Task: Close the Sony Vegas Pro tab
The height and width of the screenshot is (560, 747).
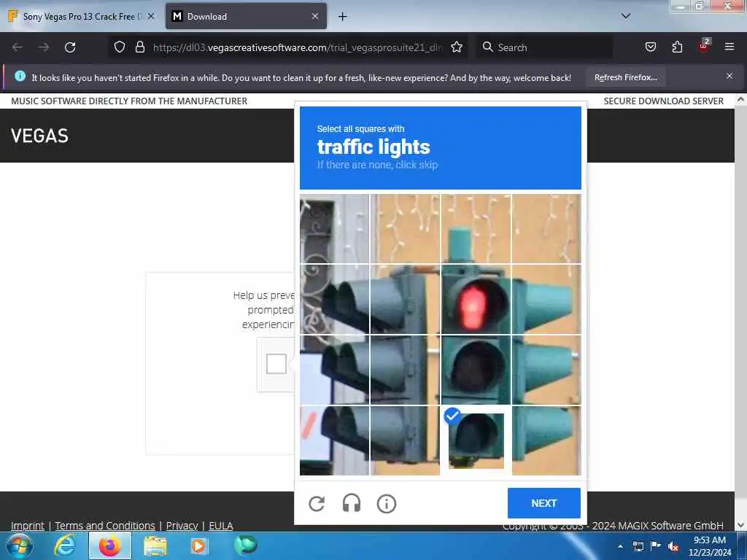Action: coord(151,16)
